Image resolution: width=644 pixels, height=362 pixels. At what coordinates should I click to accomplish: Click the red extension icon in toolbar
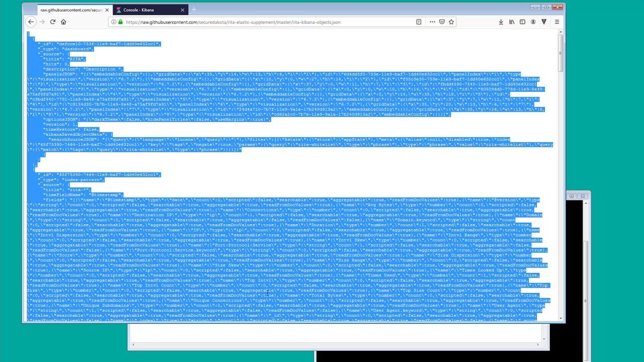544,22
